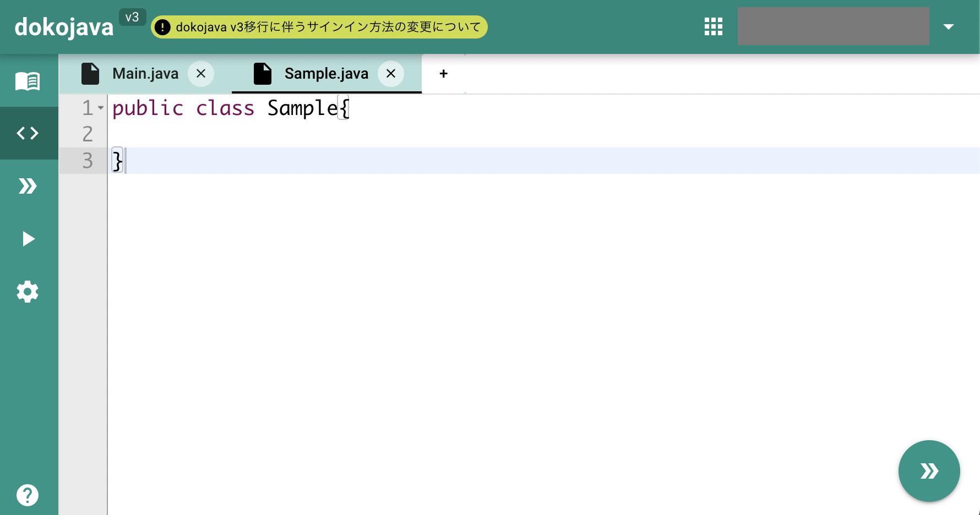
Task: Click the v3 version badge
Action: [x=133, y=17]
